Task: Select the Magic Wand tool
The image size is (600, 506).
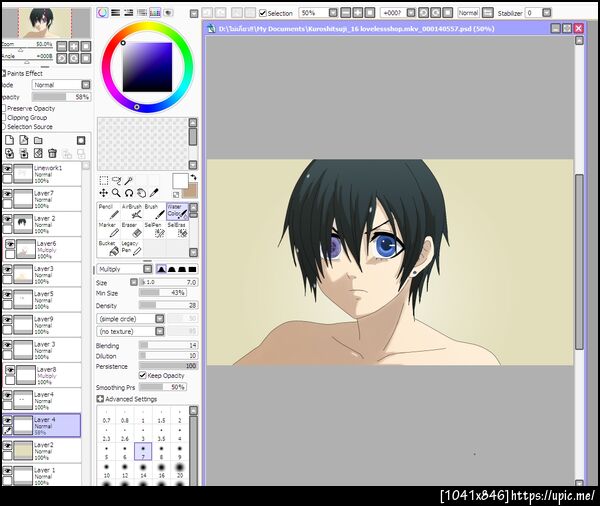Action: [129, 181]
